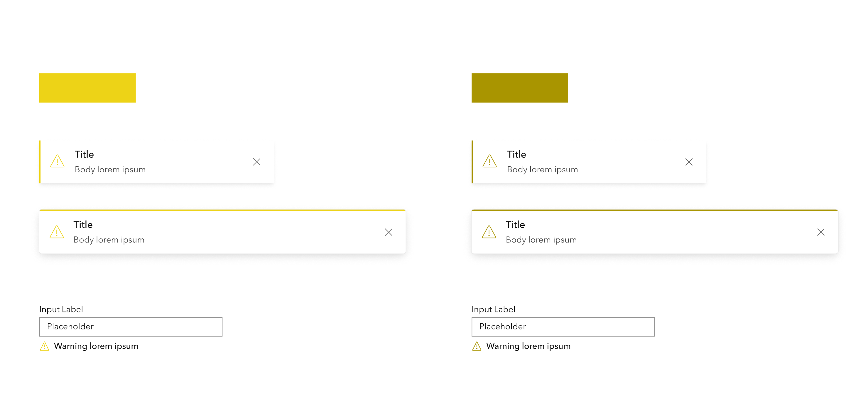This screenshot has height=394, width=868.
Task: Click 'Title' in dark yellow top-bordered alert
Action: (515, 225)
